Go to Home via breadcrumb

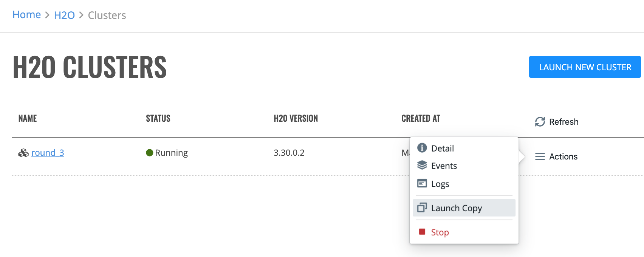26,15
